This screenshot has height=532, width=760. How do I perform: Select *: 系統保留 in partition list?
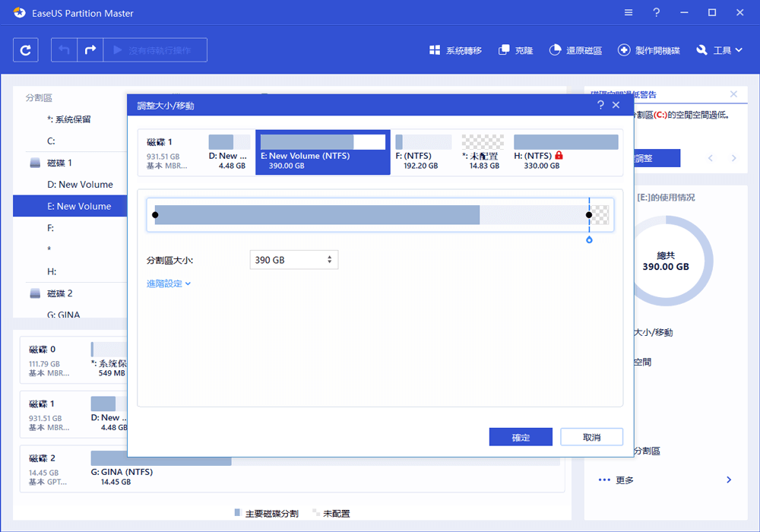(69, 119)
